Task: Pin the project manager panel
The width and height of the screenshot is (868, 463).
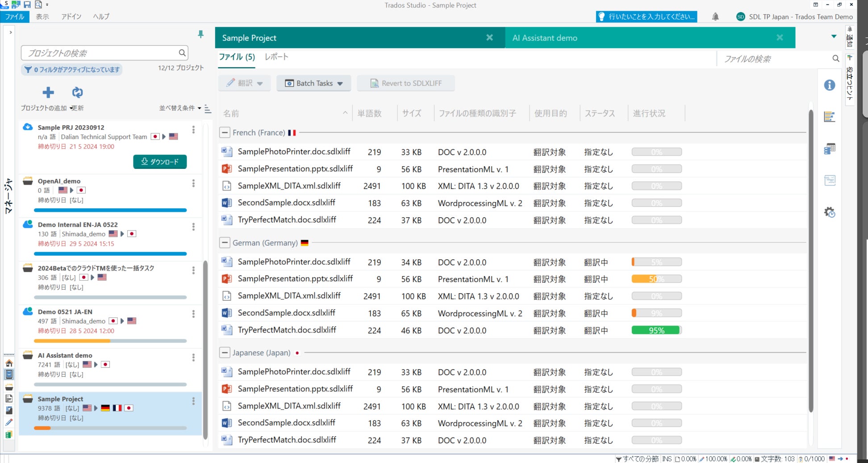Action: pos(200,34)
